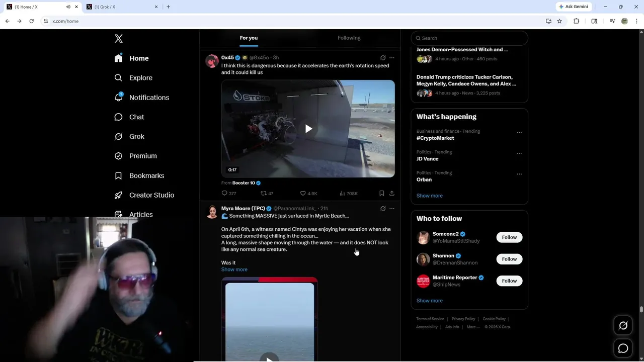Open Notifications in the sidebar
This screenshot has width=644, height=362.
(142, 98)
